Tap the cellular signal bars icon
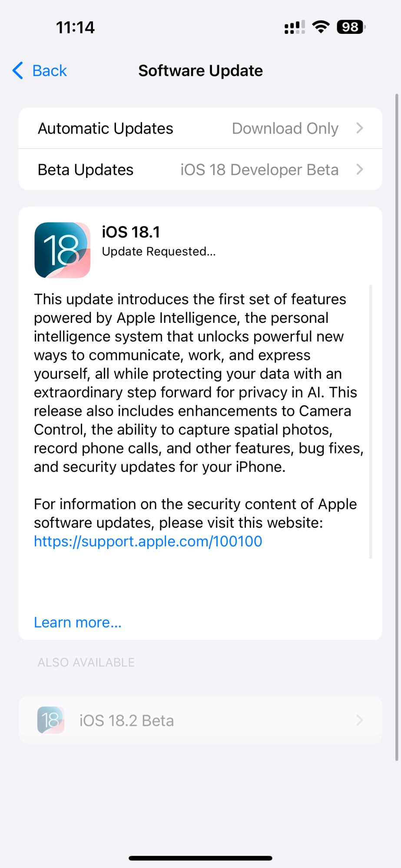401x868 pixels. click(295, 27)
